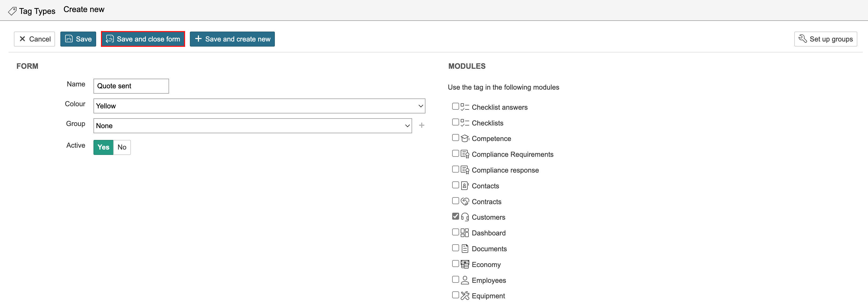Click the Competence graduation cap icon
This screenshot has height=305, width=868.
coord(465,138)
